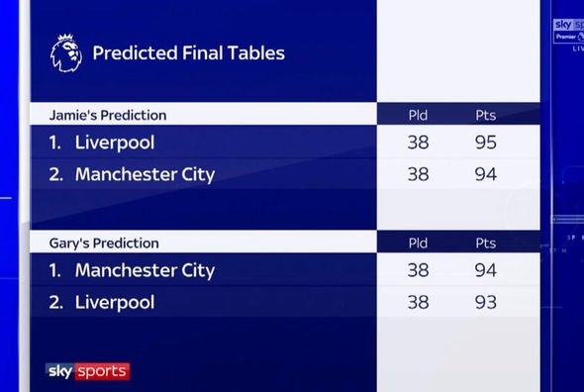Viewport: 584px width, 392px height.
Task: Click the 93 points value for Liverpool
Action: pyautogui.click(x=486, y=302)
